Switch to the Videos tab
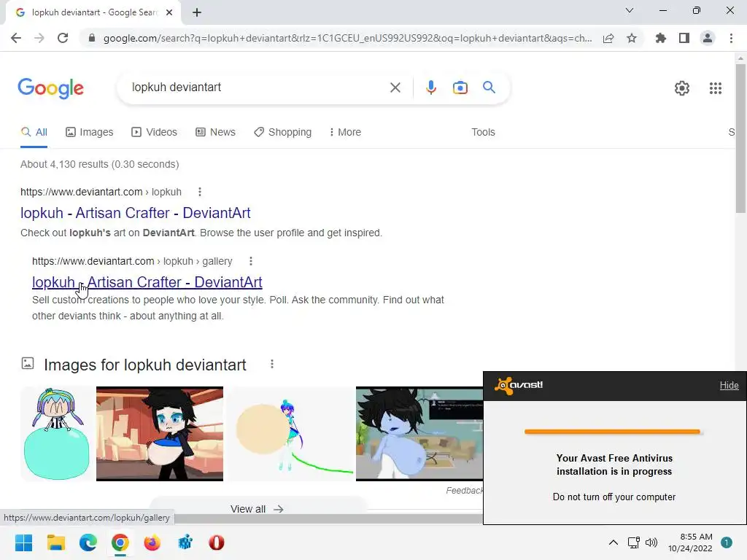The height and width of the screenshot is (560, 747). pyautogui.click(x=155, y=132)
